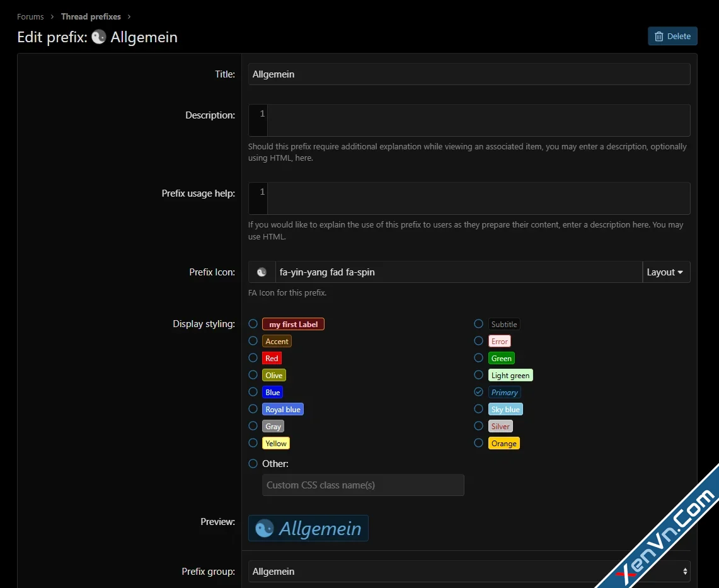Click the Prefix group select arrows
The width and height of the screenshot is (719, 588).
(684, 572)
